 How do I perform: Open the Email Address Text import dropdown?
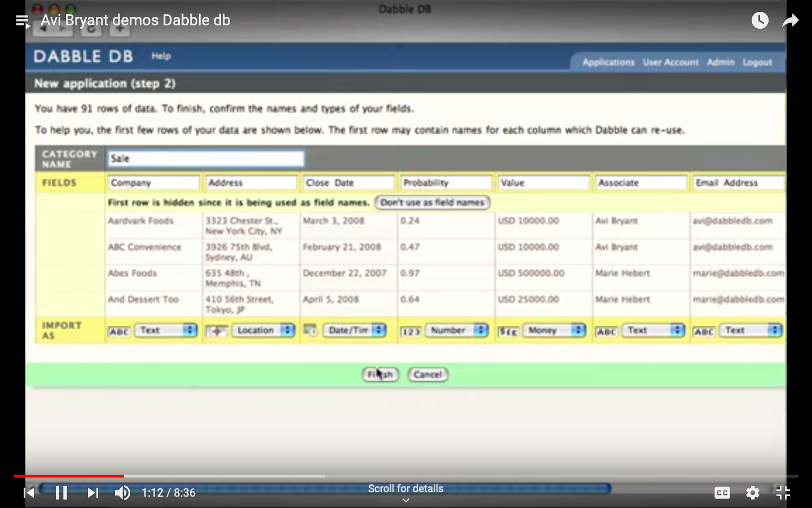click(751, 330)
